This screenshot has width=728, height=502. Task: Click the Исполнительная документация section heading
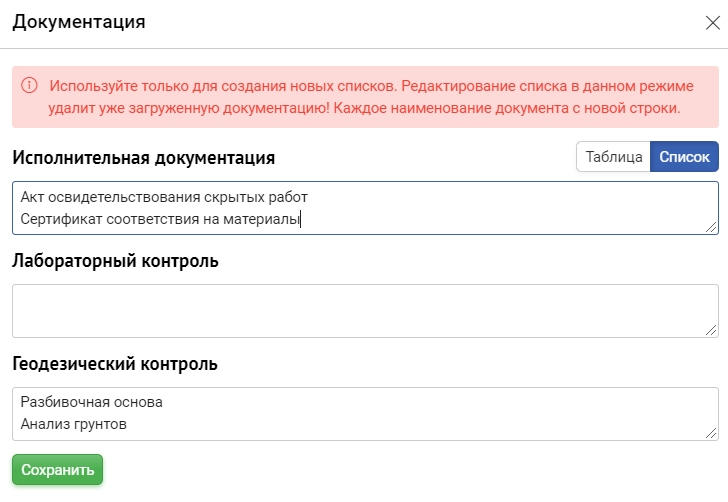point(143,158)
